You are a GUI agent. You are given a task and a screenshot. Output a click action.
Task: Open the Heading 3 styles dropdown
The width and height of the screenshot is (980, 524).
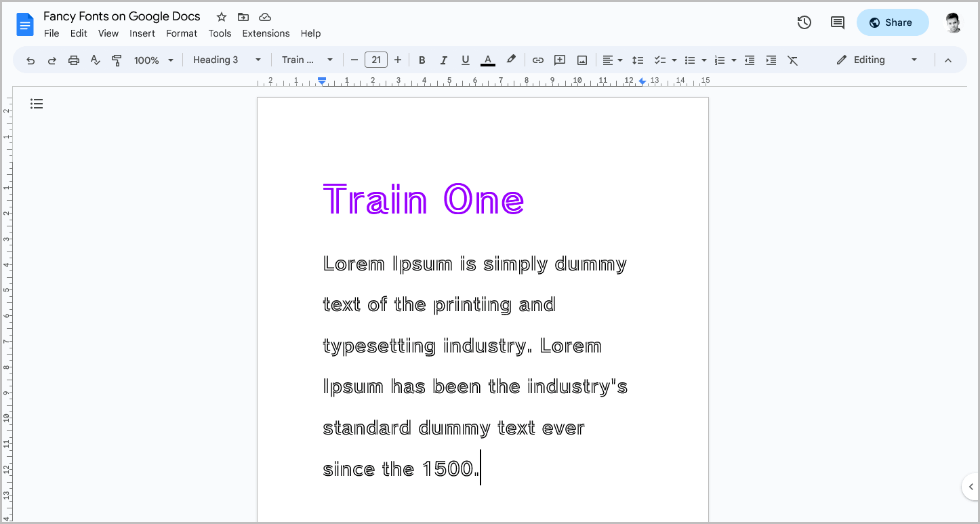coord(226,60)
